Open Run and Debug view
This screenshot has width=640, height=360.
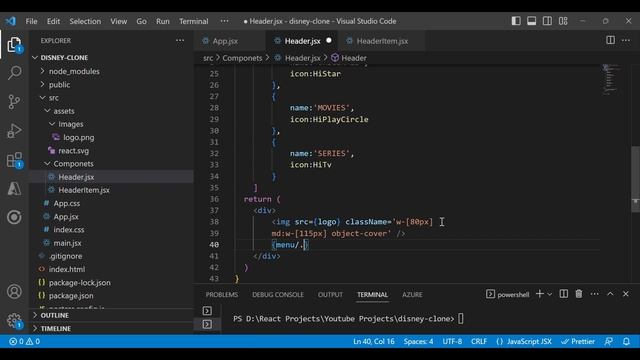point(14,131)
